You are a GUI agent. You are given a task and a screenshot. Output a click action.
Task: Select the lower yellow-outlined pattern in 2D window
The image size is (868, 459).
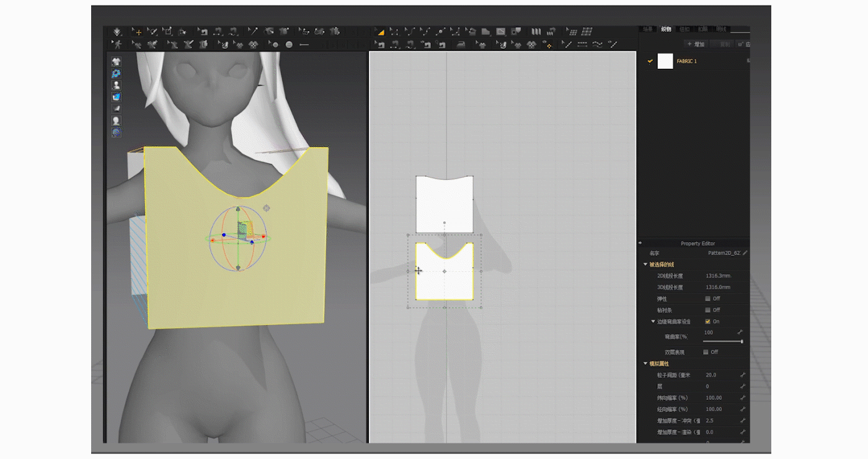tap(445, 273)
